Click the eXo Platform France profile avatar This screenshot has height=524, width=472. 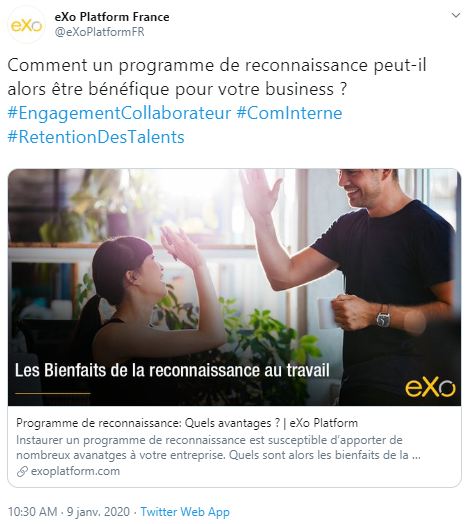pyautogui.click(x=26, y=25)
